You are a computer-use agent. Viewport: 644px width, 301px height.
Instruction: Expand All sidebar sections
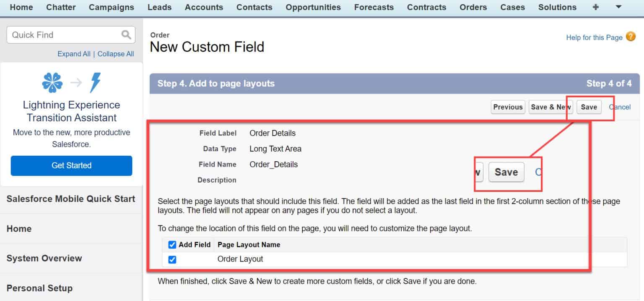(74, 54)
